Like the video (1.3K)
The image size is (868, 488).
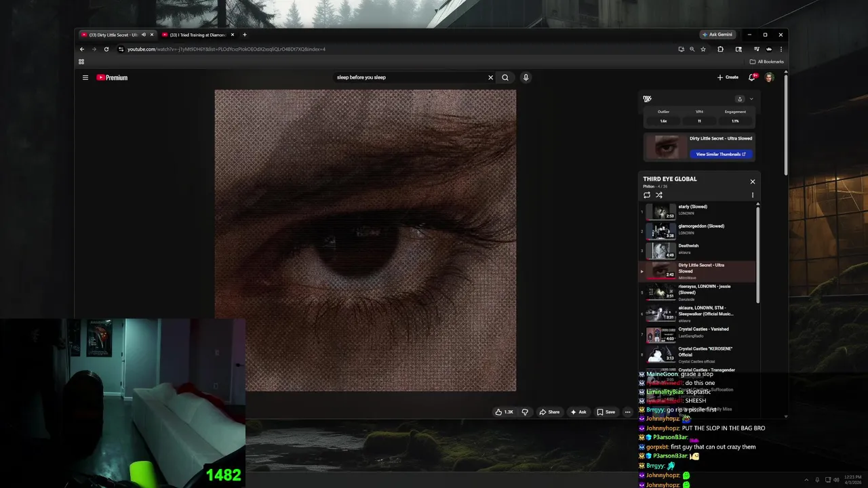tap(505, 412)
